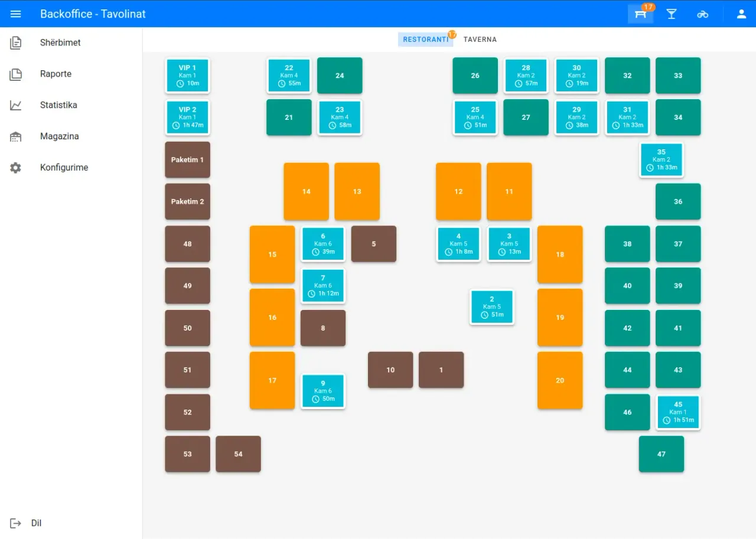756x539 pixels.
Task: Open table VIP 1
Action: (x=187, y=75)
